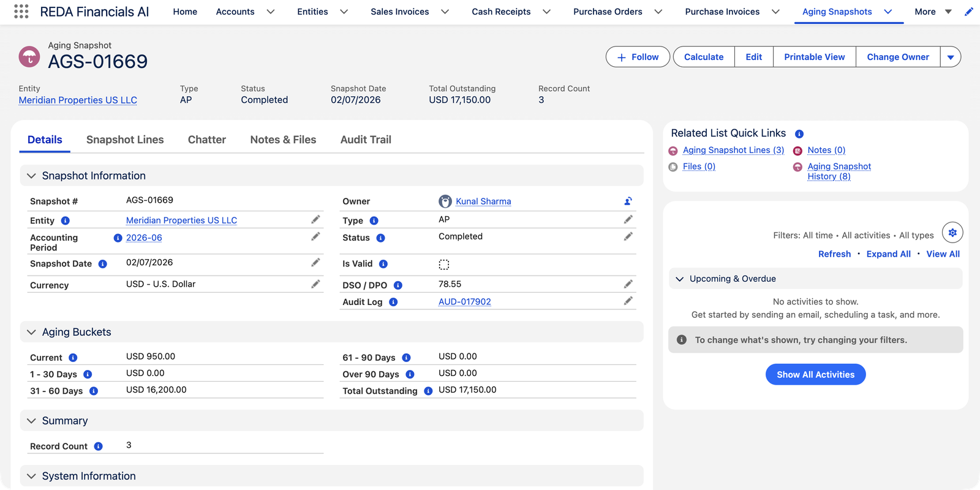Show info tooltip for Over 90 Days

(410, 374)
